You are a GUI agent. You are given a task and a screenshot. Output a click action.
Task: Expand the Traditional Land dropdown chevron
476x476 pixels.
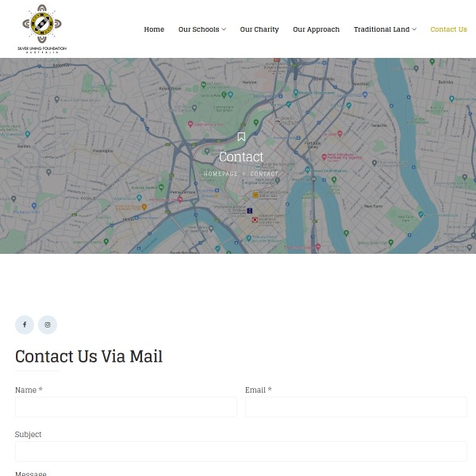point(414,29)
